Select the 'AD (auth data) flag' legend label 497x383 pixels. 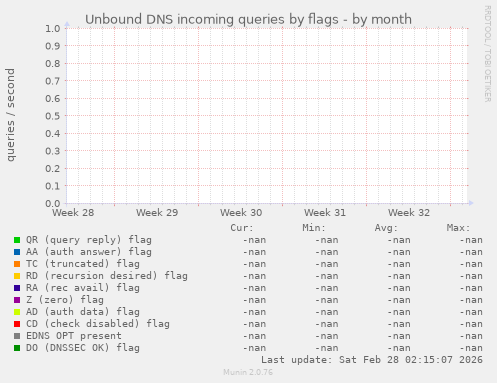point(83,312)
